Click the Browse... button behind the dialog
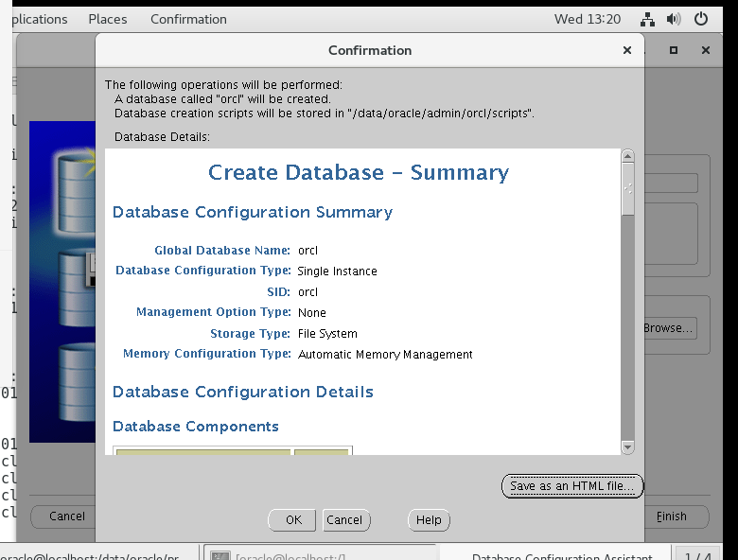Screen dimensions: 738x560 pyautogui.click(x=668, y=328)
